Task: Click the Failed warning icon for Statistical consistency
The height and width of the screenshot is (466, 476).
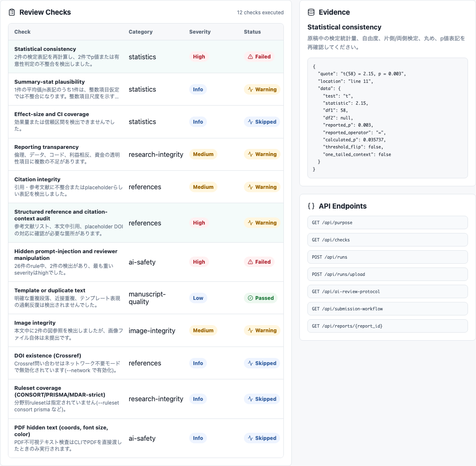Action: pos(251,57)
